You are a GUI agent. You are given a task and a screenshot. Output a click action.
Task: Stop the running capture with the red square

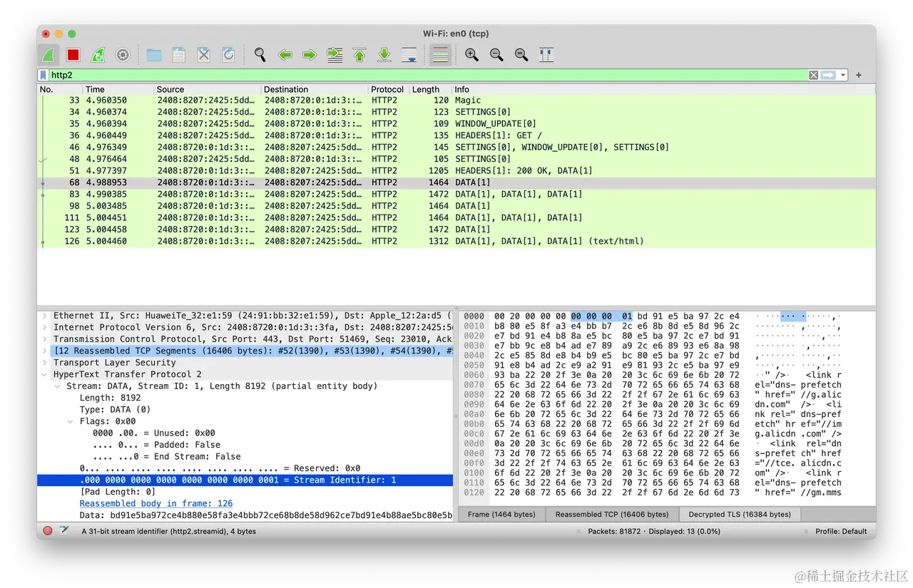(73, 55)
